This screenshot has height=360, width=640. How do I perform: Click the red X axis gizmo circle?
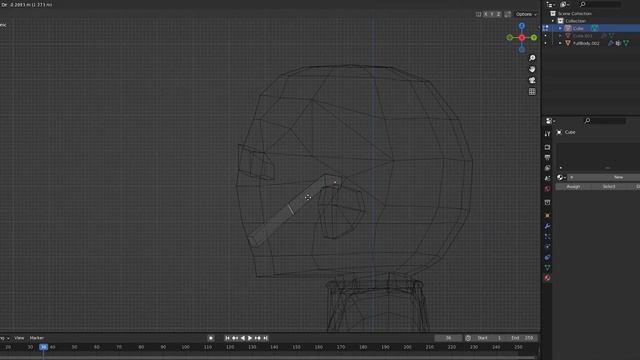(522, 38)
